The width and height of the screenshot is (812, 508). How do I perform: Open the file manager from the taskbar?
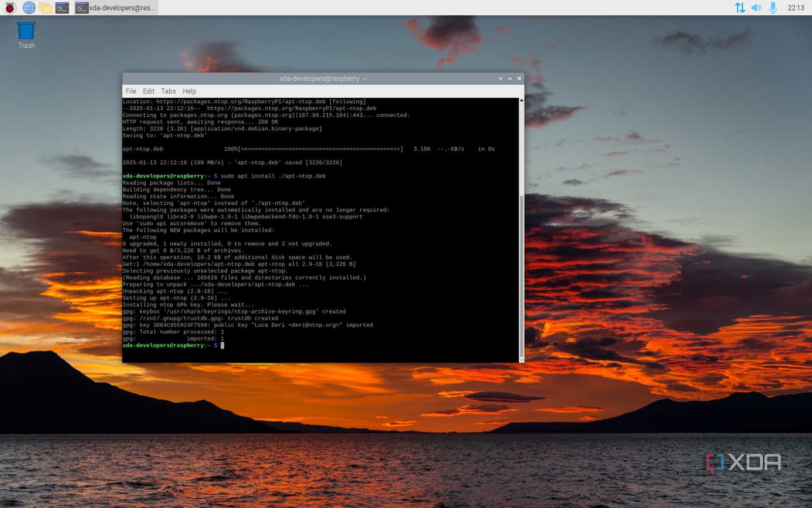point(46,8)
